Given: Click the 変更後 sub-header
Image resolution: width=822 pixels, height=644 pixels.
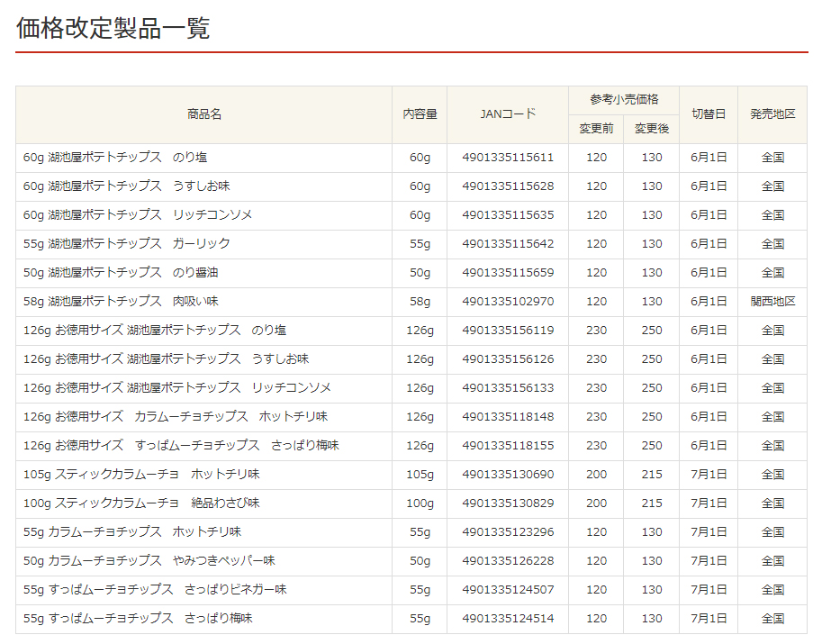Looking at the screenshot, I should pos(652,129).
